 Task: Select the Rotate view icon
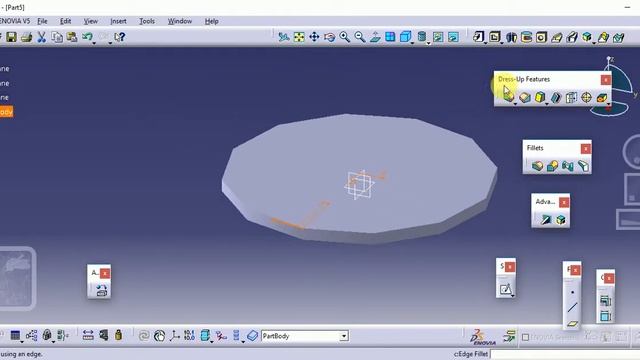[329, 37]
